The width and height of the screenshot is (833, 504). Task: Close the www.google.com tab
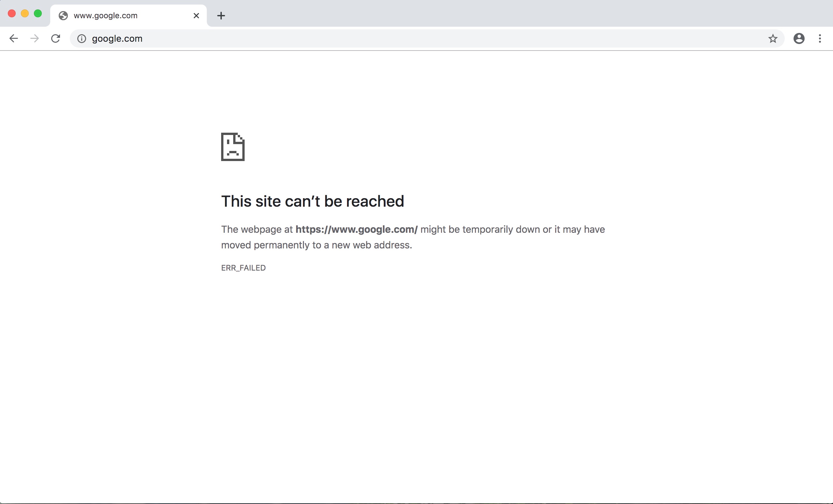pos(196,15)
